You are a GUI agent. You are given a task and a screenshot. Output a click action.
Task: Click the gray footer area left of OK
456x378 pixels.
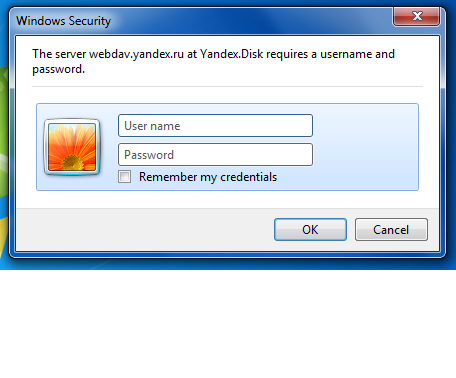tap(143, 229)
